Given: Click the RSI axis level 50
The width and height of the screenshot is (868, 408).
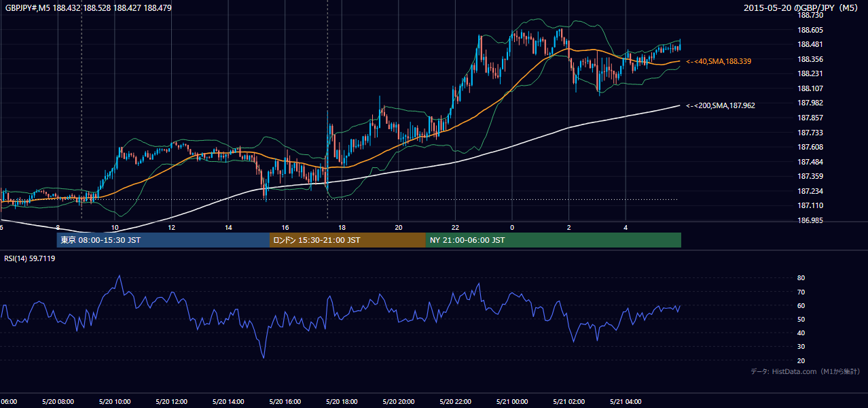Looking at the screenshot, I should tap(801, 319).
